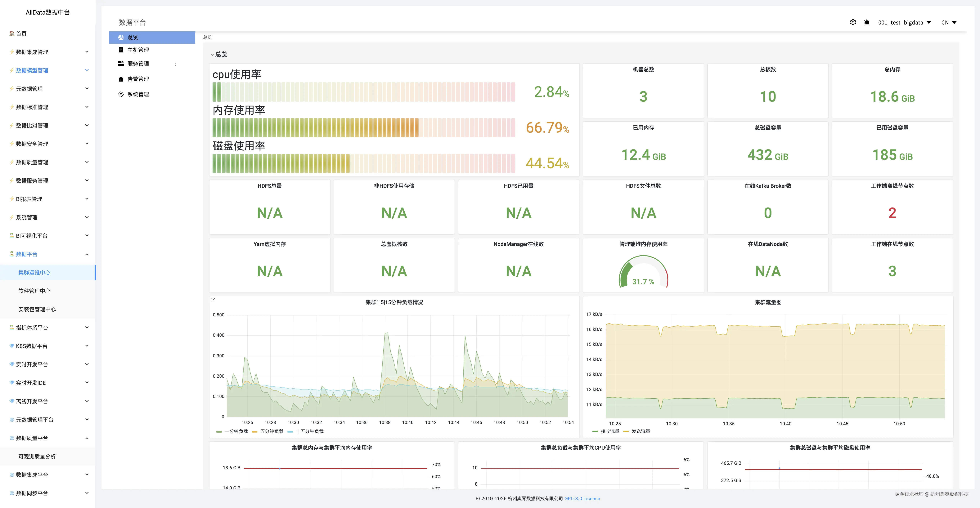The height and width of the screenshot is (508, 980).
Task: Click the 主机管理 host icon
Action: [x=121, y=50]
